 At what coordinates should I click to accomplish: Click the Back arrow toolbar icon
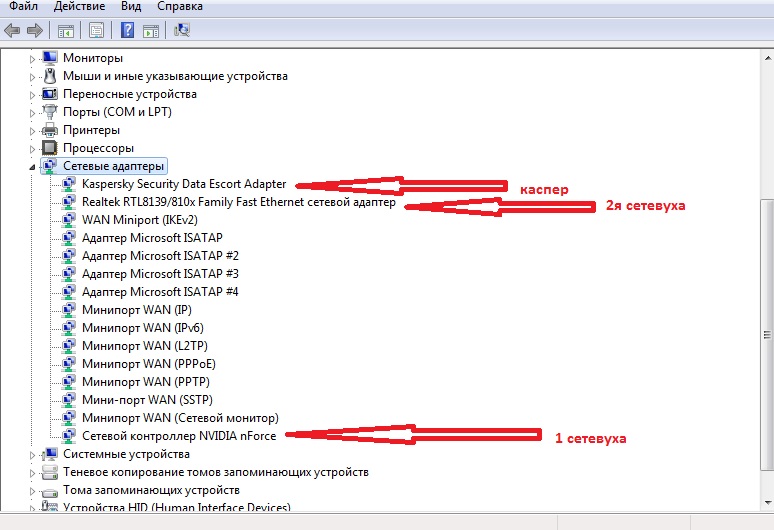point(12,31)
